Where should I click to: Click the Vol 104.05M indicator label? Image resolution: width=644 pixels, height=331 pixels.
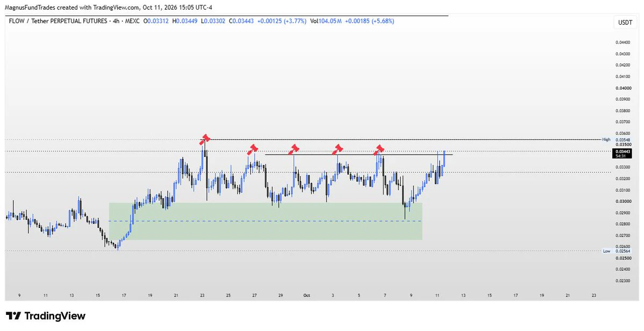click(326, 20)
